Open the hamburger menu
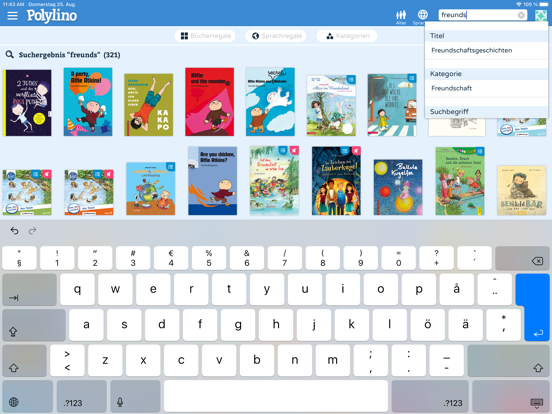552x414 pixels. tap(12, 15)
